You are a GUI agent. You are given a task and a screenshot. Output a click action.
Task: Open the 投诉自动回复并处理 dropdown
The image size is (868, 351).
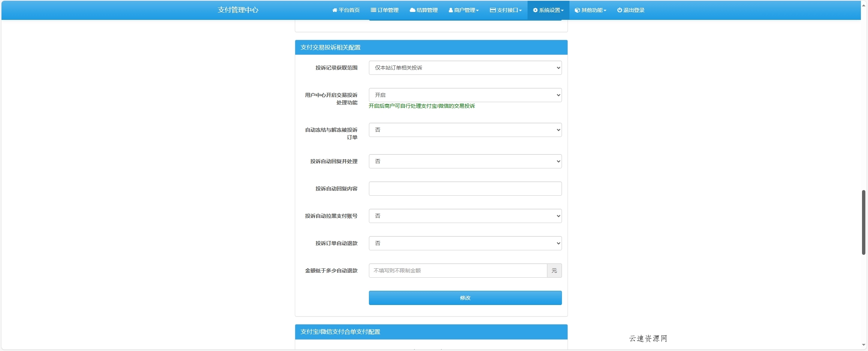click(x=465, y=161)
